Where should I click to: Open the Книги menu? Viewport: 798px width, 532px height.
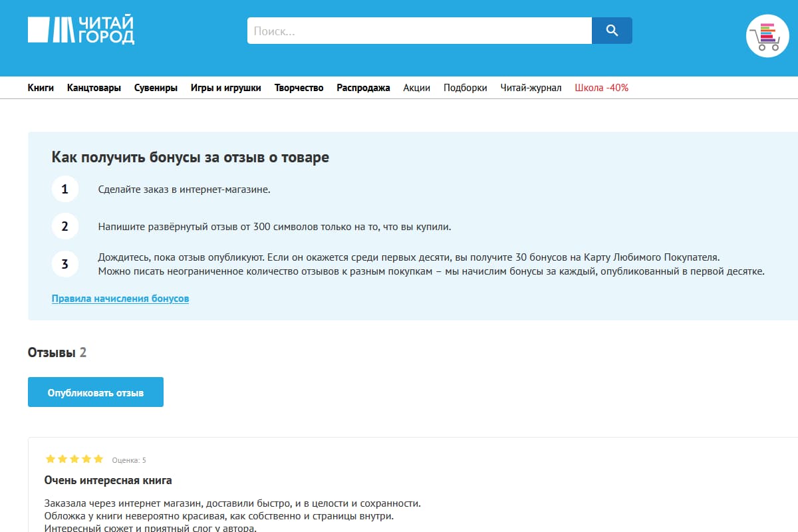41,88
